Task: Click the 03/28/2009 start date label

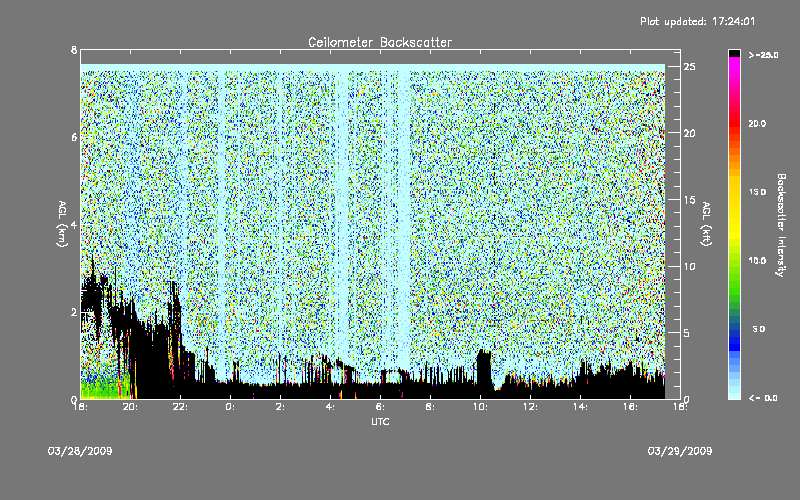Action: 80,451
